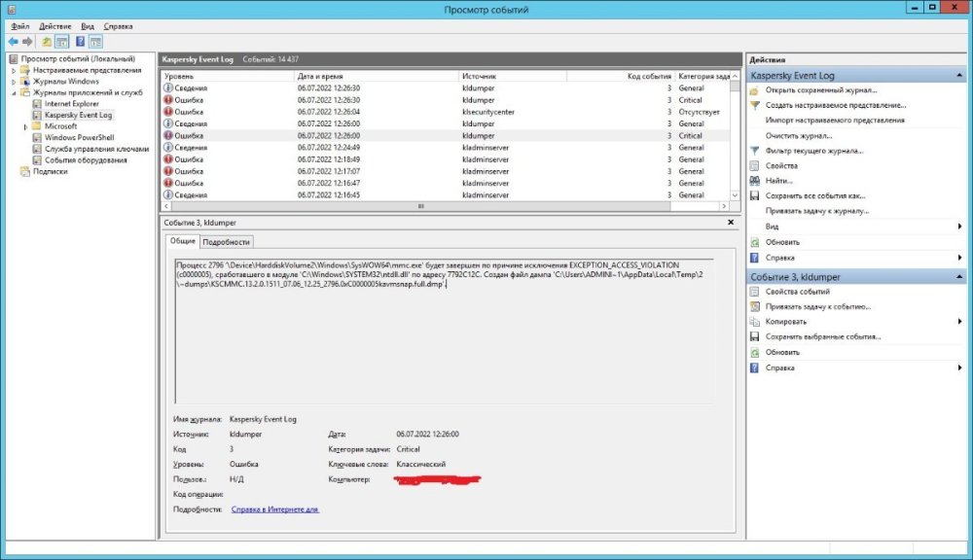
Task: Click the blue Help icon in toolbar
Action: click(x=80, y=42)
